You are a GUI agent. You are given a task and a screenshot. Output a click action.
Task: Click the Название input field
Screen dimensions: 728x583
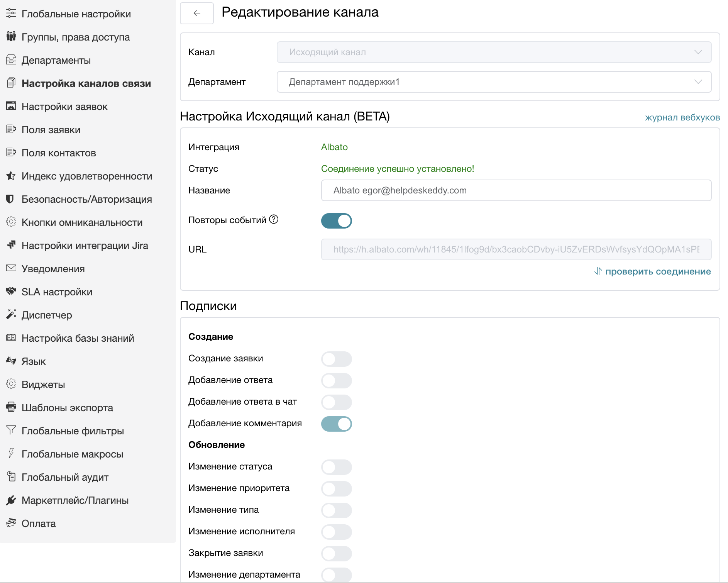point(516,190)
